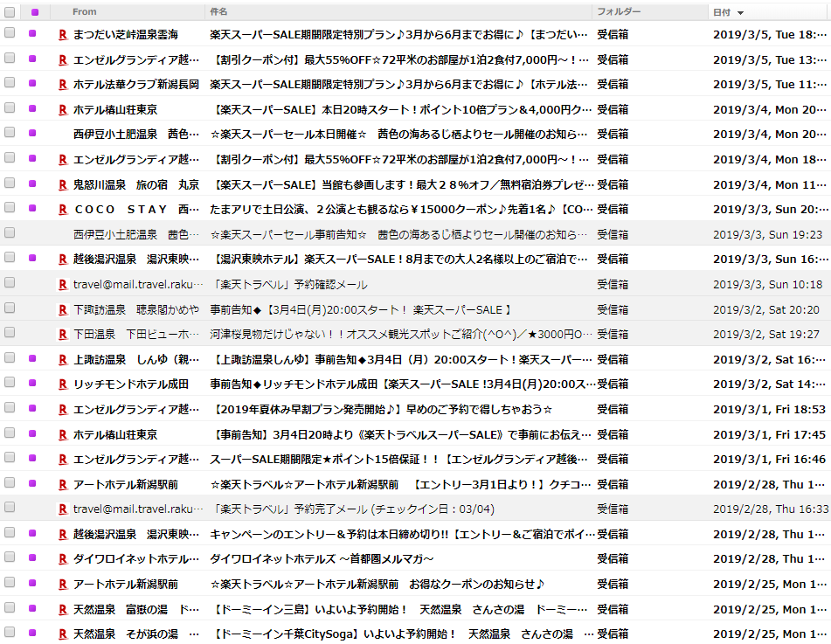Click the unread dot on the リッチモンドホテル成田 row

pyautogui.click(x=32, y=383)
